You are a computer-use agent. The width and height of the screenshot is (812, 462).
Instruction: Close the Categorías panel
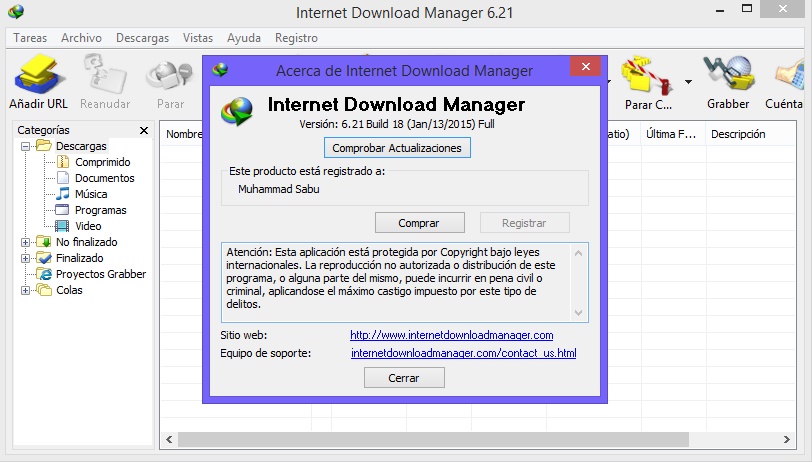pyautogui.click(x=144, y=131)
